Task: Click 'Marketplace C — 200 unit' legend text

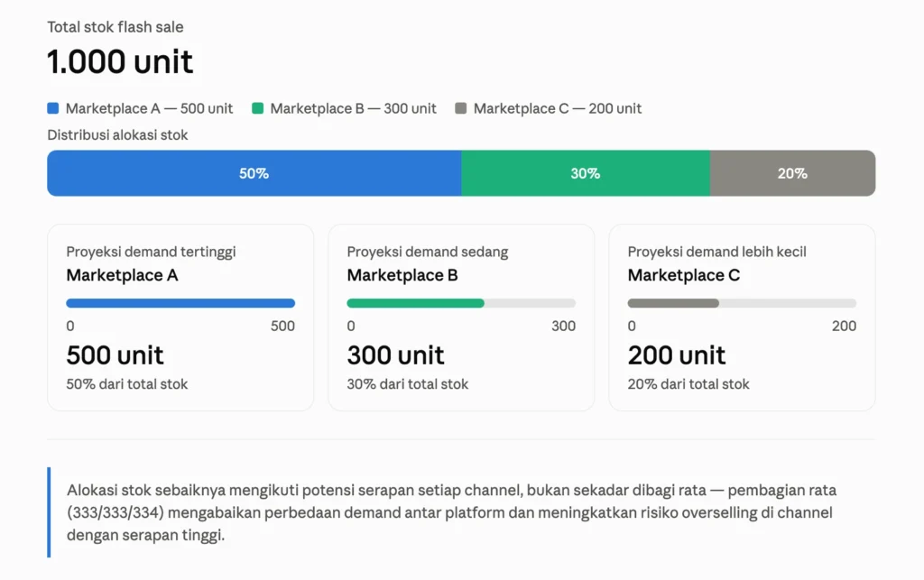Action: point(558,108)
